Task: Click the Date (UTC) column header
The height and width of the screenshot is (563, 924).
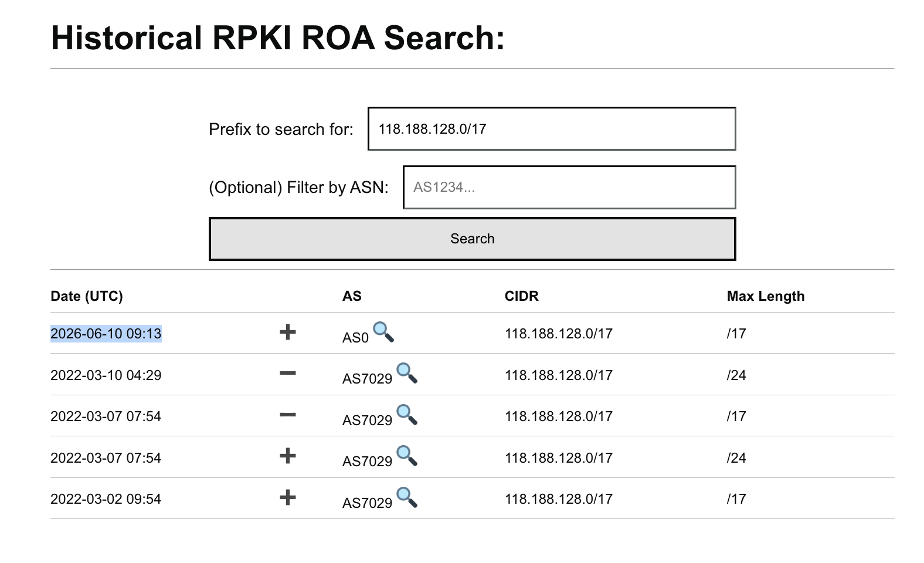Action: (87, 296)
